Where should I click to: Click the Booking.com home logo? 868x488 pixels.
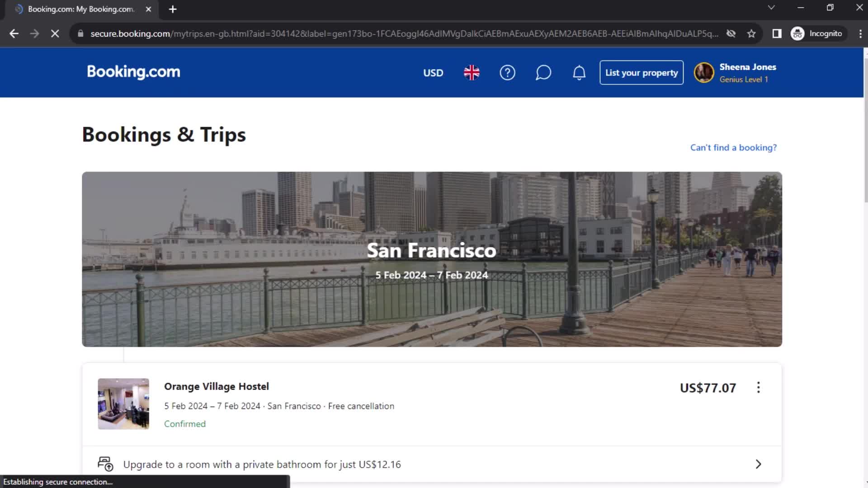pos(132,72)
